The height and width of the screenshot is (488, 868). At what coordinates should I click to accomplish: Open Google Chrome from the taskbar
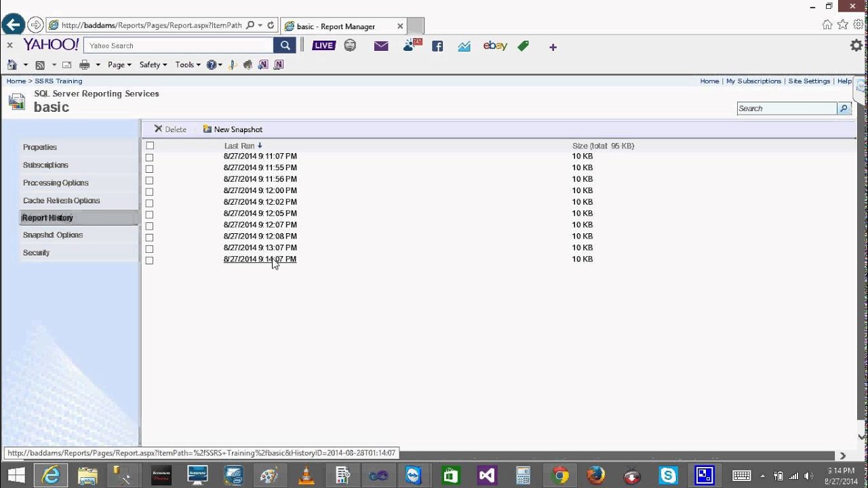(x=560, y=475)
